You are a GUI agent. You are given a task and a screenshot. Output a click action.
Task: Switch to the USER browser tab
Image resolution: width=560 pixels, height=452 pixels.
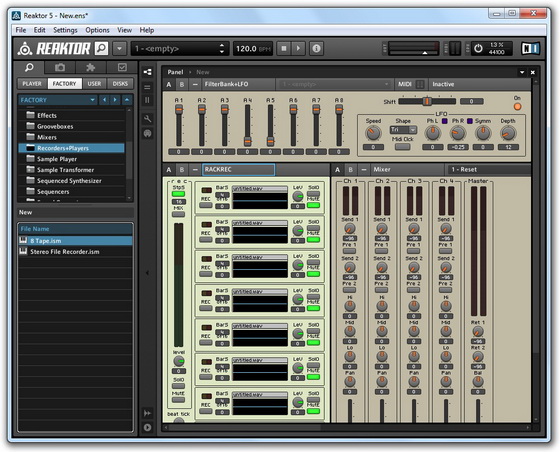[x=94, y=84]
